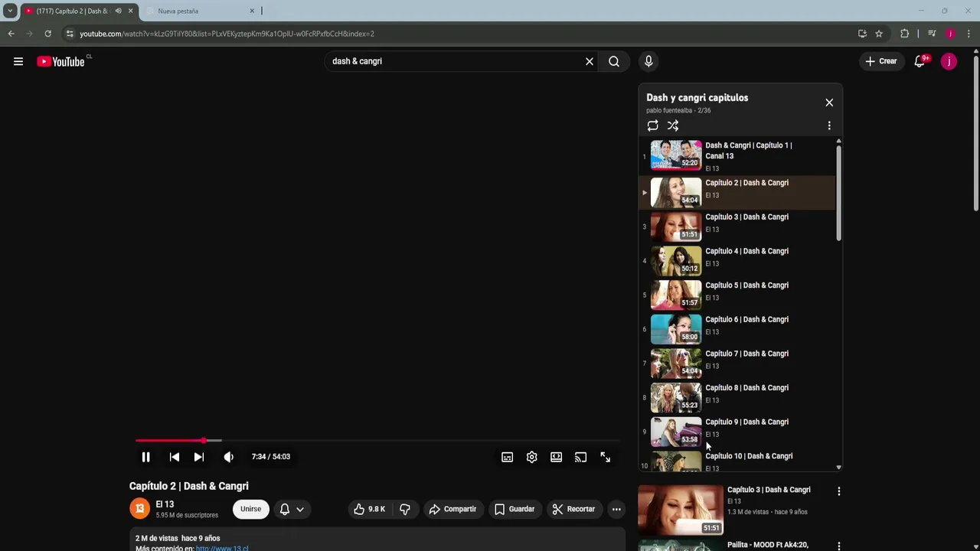Pause the video
980x551 pixels.
[145, 457]
